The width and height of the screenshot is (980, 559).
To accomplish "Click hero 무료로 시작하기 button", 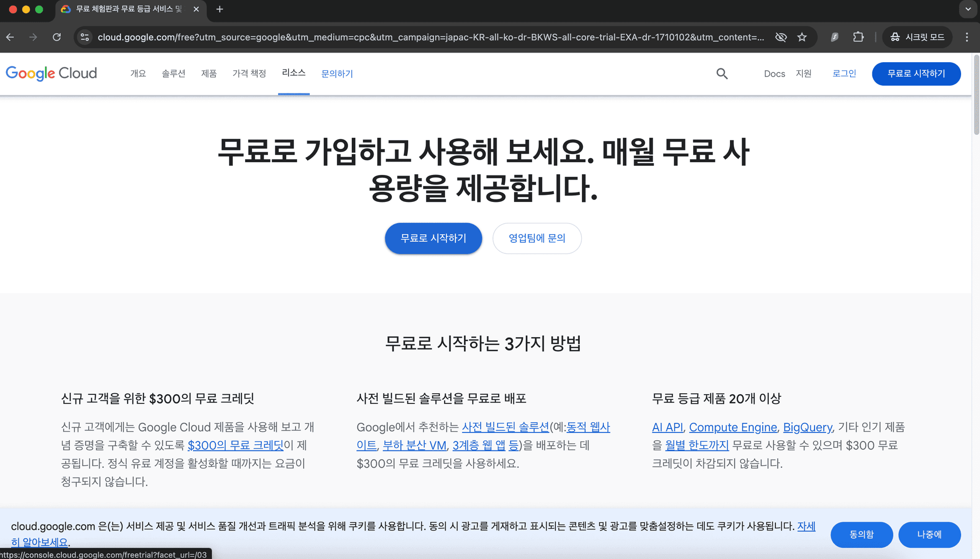I will (433, 238).
